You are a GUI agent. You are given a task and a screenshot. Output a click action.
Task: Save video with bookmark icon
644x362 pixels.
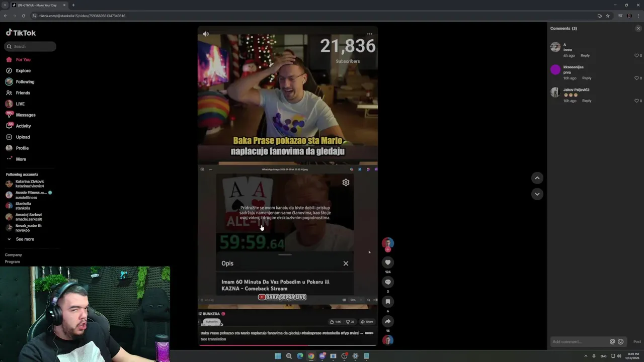click(387, 302)
